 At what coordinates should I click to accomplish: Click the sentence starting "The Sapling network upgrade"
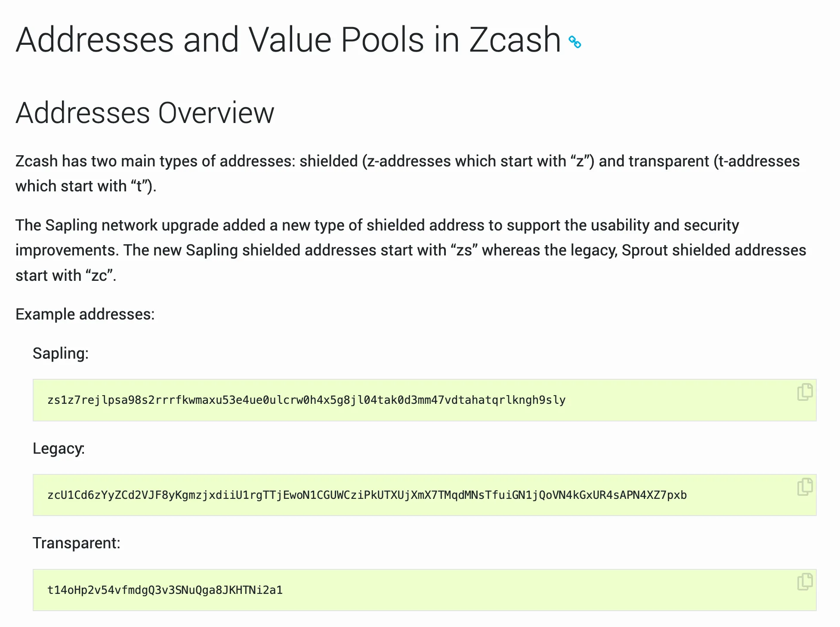(x=377, y=226)
